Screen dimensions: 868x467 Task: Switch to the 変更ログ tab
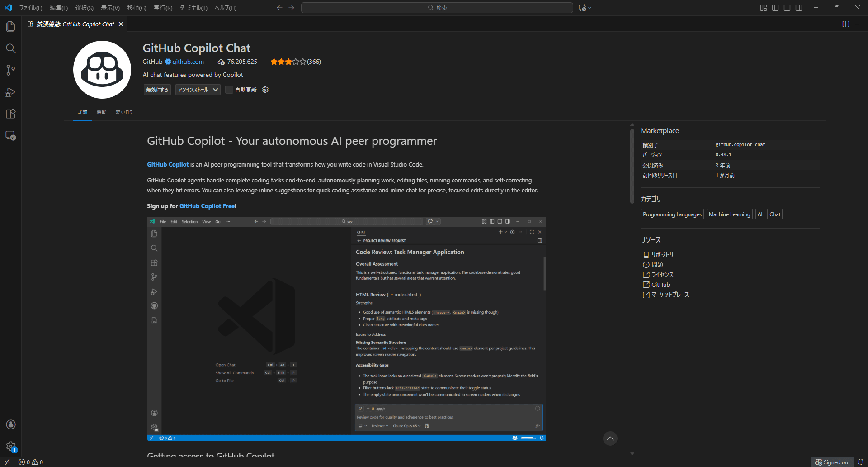[124, 112]
